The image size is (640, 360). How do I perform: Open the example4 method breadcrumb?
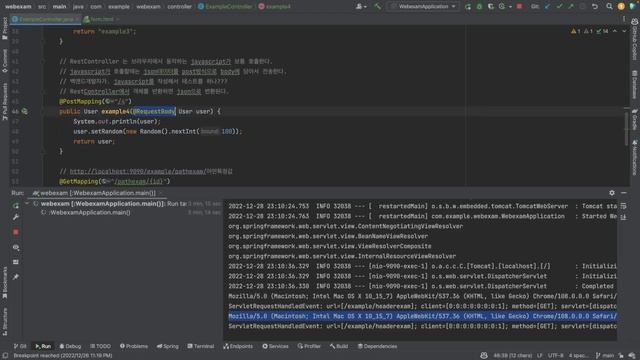[x=274, y=7]
